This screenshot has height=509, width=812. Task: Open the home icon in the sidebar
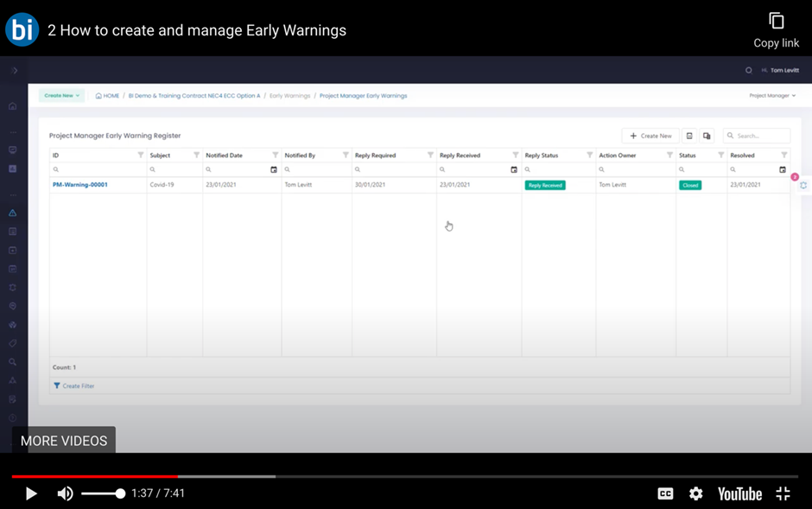13,106
